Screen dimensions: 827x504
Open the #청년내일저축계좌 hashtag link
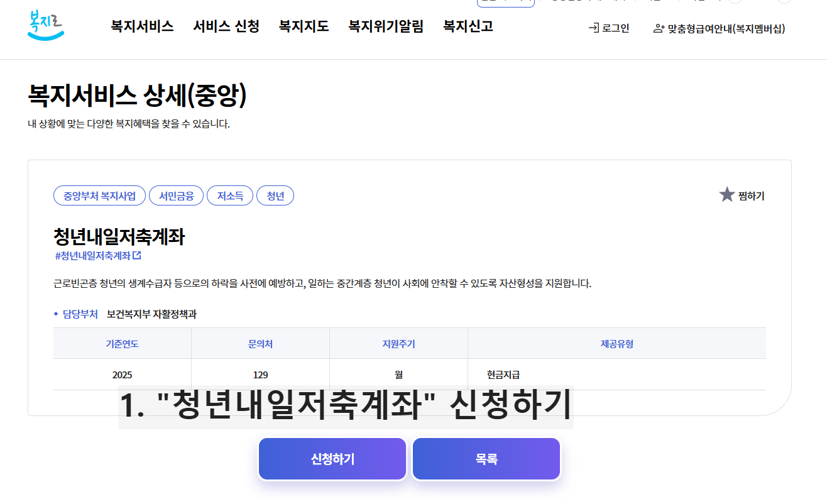[93, 256]
